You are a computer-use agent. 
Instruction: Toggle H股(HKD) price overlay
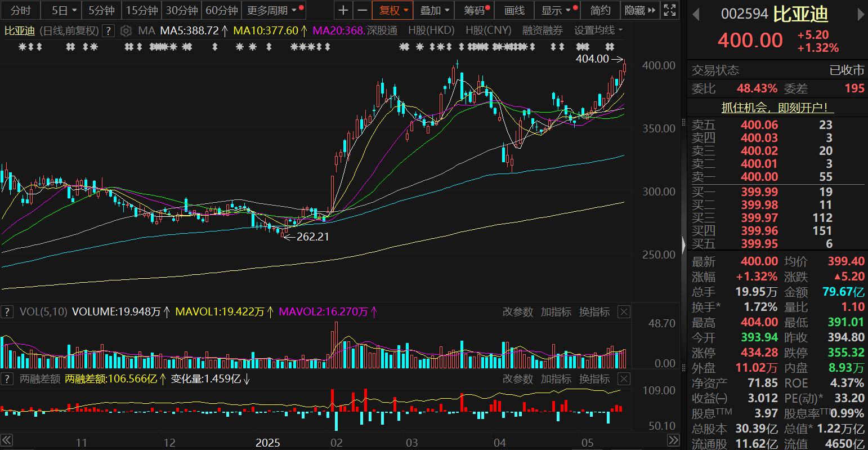(x=431, y=30)
